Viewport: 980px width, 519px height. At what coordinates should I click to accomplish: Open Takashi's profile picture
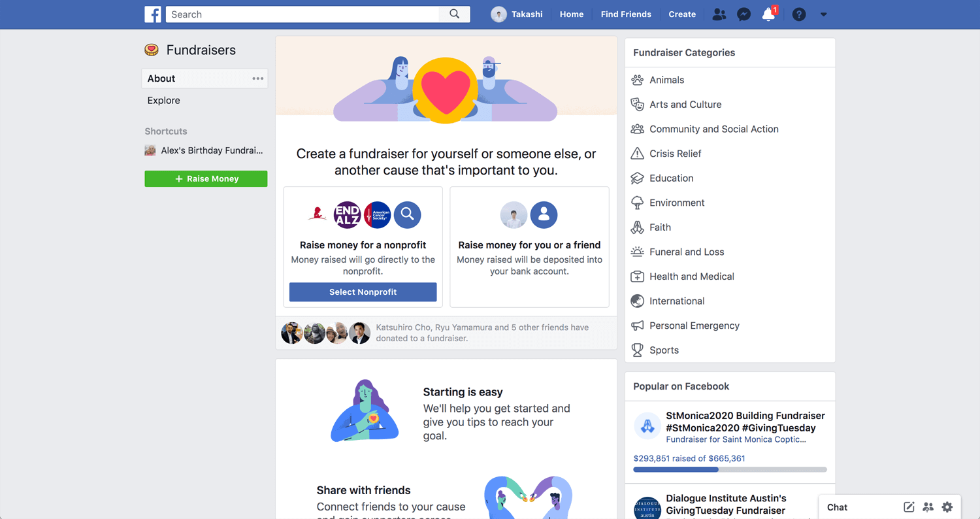pos(498,14)
